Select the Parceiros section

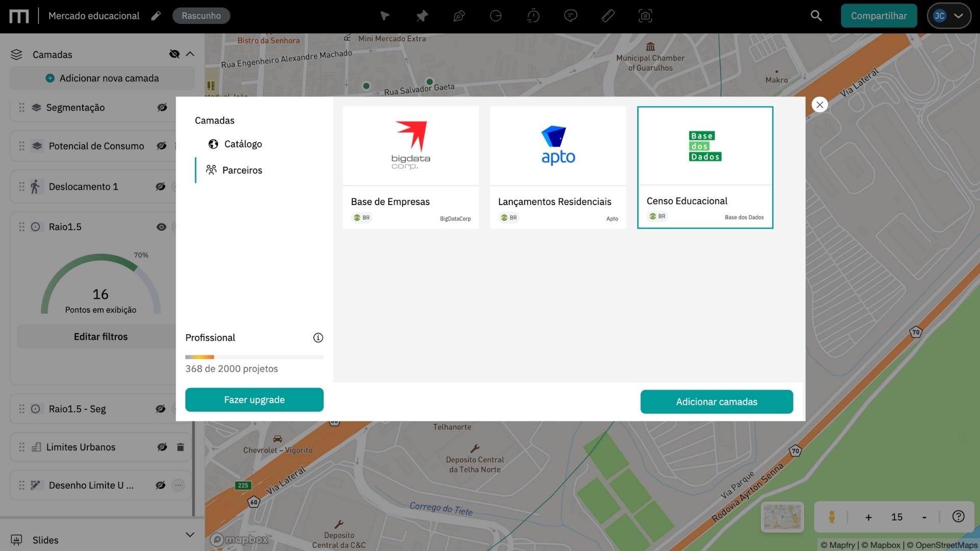[242, 170]
